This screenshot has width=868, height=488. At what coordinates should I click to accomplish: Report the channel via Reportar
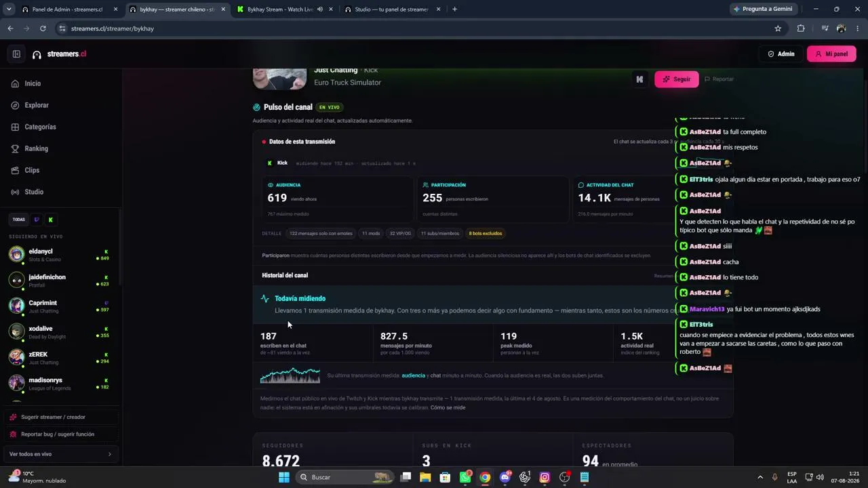719,79
